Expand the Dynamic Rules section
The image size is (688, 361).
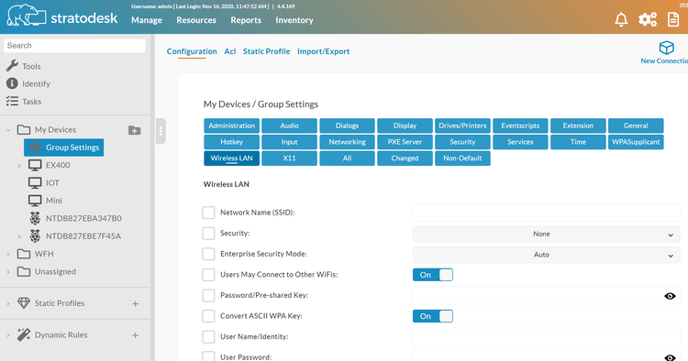coord(8,335)
